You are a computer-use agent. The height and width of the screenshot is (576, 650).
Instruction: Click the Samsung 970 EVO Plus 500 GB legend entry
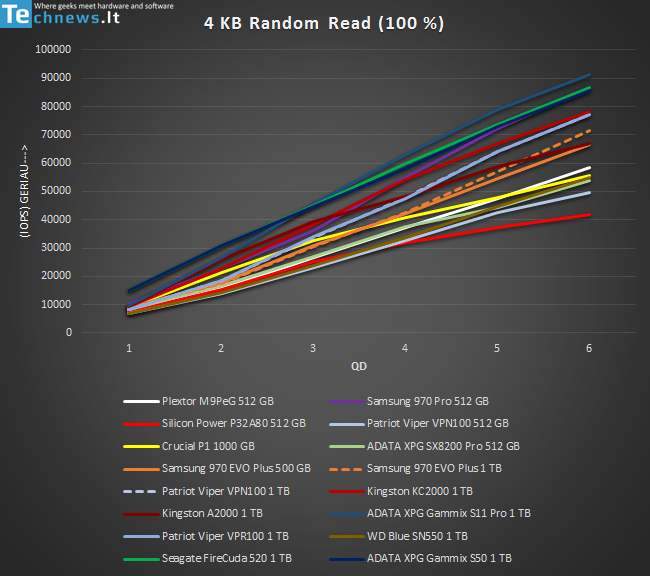click(x=217, y=469)
